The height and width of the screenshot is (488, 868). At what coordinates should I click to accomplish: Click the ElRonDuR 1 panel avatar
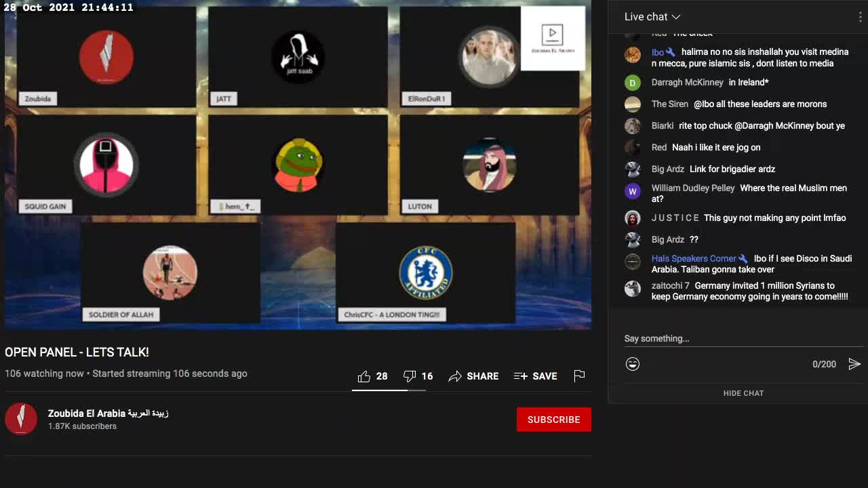click(x=489, y=57)
